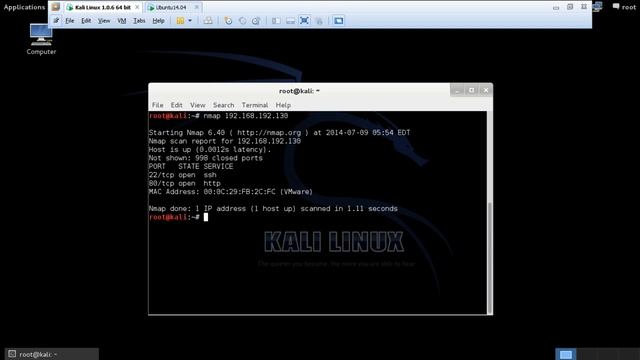Click 'Host is up (0.0012s latency)' text
Screen dimensions: 640x360
tap(210, 149)
